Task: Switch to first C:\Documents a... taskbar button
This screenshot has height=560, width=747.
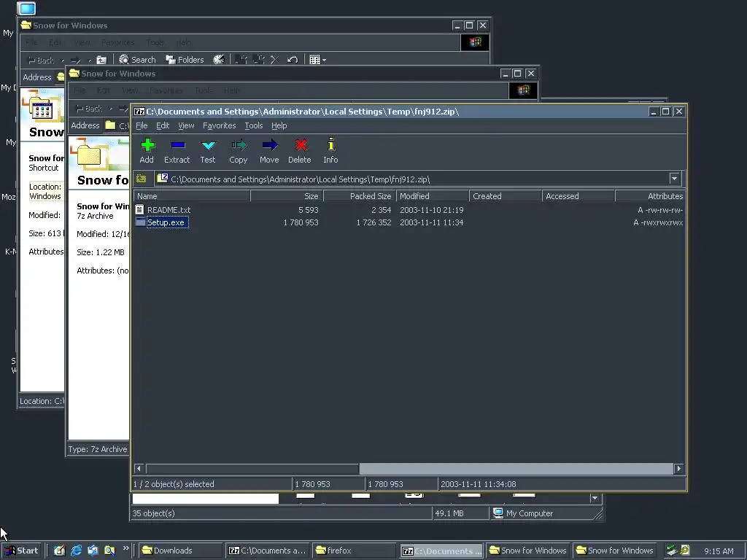Action: pyautogui.click(x=267, y=551)
